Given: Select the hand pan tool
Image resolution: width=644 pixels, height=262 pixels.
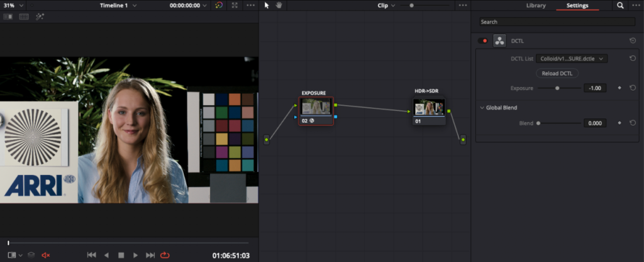Looking at the screenshot, I should click(x=279, y=5).
